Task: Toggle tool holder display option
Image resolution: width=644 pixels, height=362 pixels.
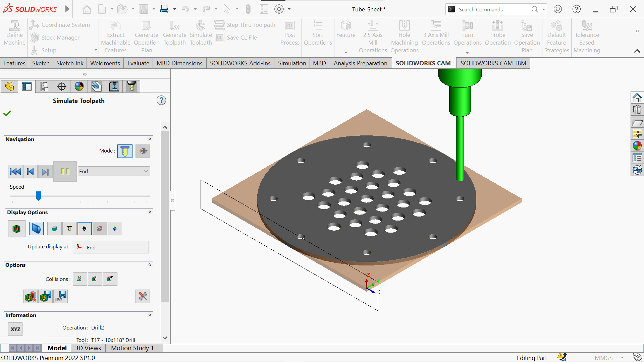Action: (84, 229)
